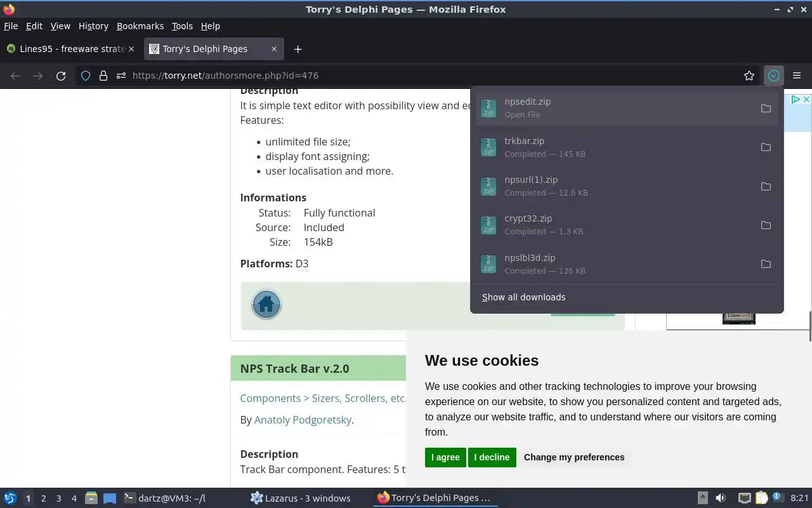
Task: Switch to the Lines95 freeware tab
Action: [71, 49]
